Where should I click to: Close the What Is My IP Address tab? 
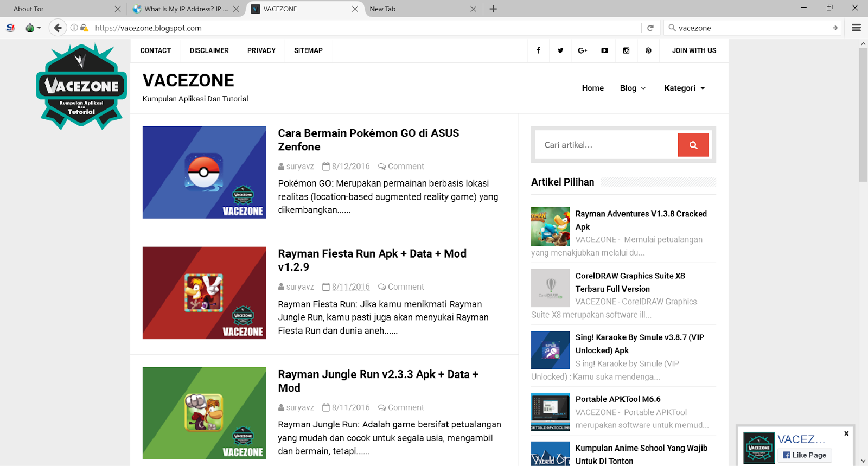coord(236,9)
